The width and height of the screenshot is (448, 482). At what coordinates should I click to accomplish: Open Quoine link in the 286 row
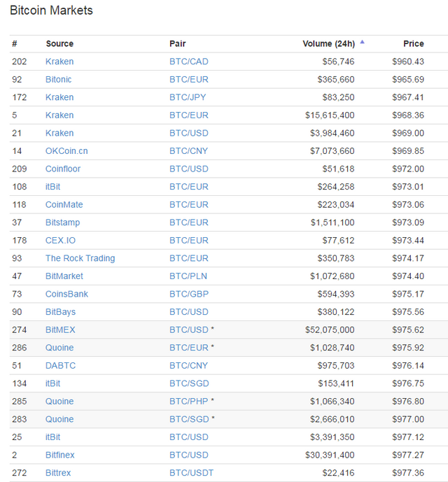tap(59, 348)
